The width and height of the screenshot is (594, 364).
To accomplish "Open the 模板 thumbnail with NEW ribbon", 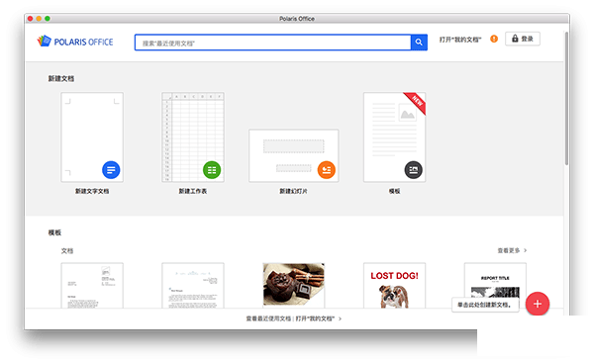I will 394,137.
